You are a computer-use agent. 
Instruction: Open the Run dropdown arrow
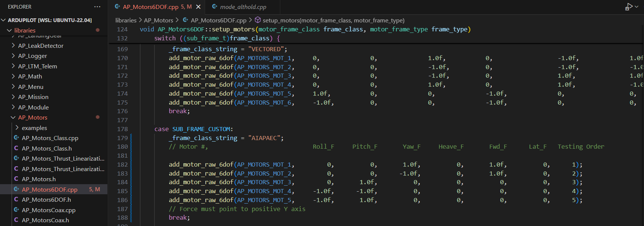pyautogui.click(x=637, y=7)
